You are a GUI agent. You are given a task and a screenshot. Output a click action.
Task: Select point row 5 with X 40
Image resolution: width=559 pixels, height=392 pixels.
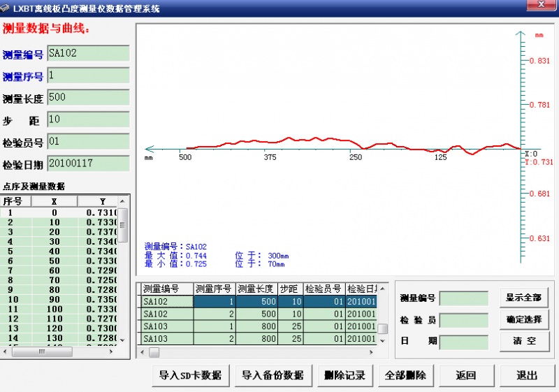(x=59, y=252)
